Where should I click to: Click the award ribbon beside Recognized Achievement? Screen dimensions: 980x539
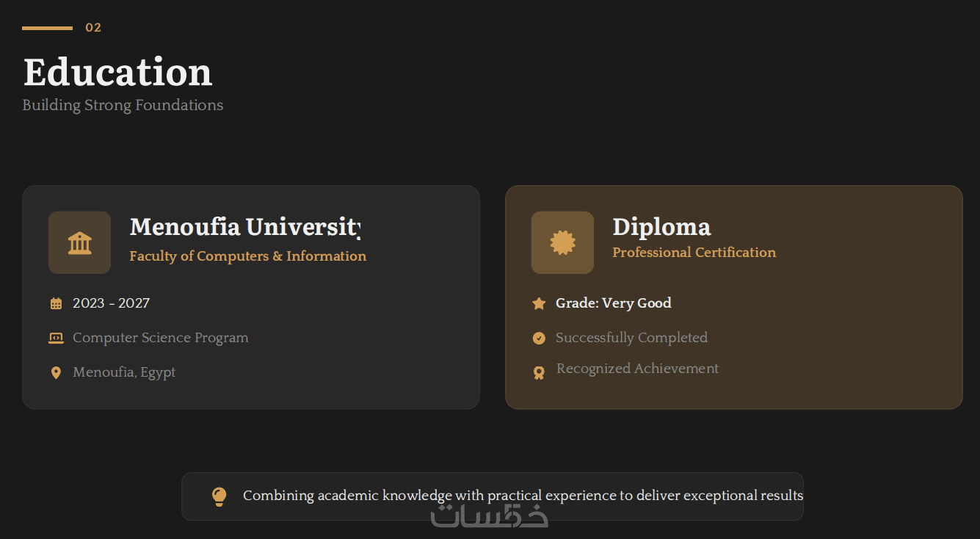click(x=539, y=373)
